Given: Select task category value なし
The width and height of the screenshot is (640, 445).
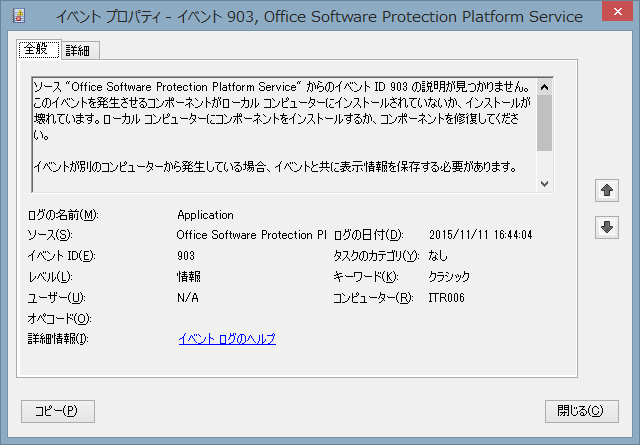Looking at the screenshot, I should [438, 256].
